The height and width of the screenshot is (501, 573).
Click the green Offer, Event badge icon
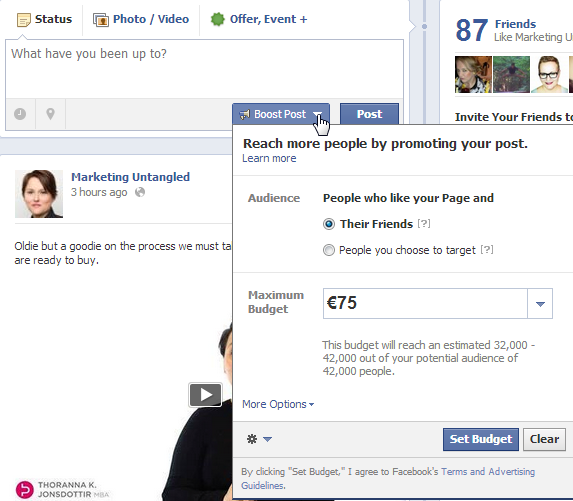pos(217,19)
